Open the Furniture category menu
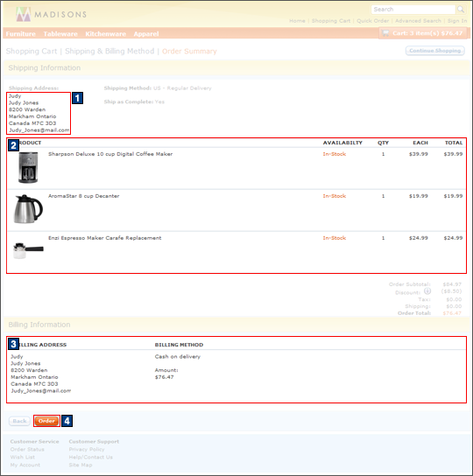This screenshot has height=476, width=473. coord(21,34)
